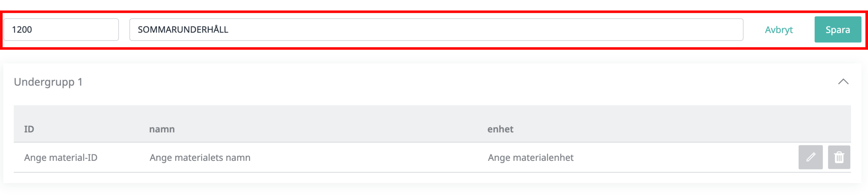
Task: Cancel editing the group with Avbryt
Action: coord(778,30)
